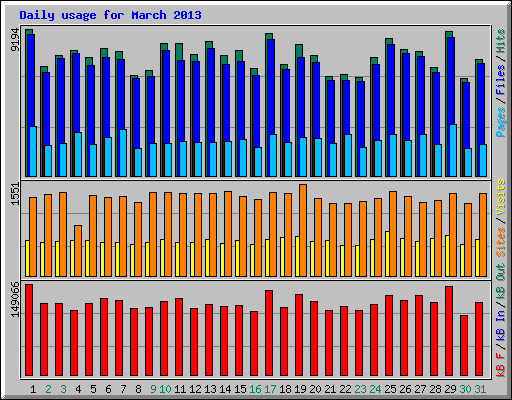Click the 'kB F' legend label
The image size is (512, 400).
[x=501, y=365]
